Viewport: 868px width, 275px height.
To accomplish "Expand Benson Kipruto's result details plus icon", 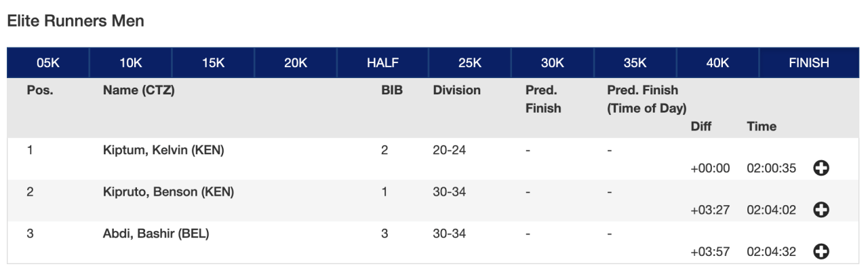I will tap(821, 210).
